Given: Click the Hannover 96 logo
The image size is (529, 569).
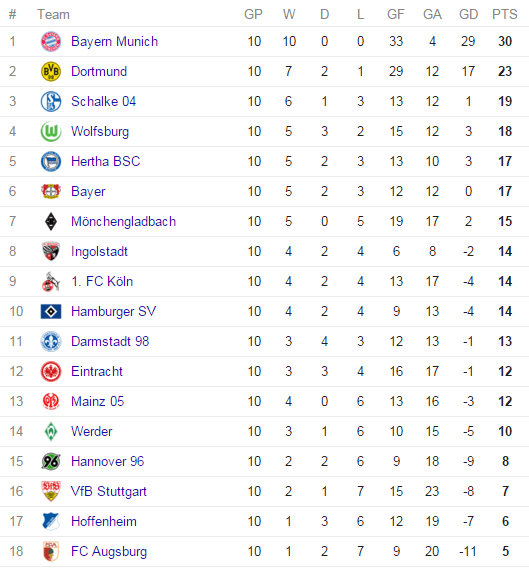Looking at the screenshot, I should click(x=51, y=461).
